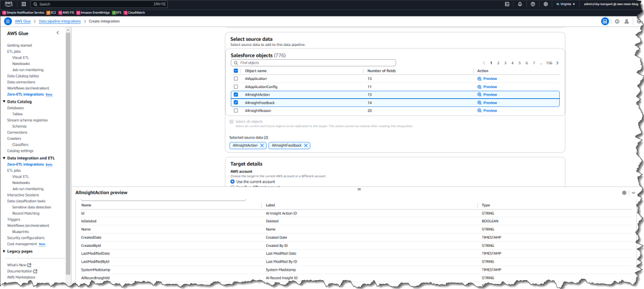The width and height of the screenshot is (644, 289).
Task: Preview the AIInsightReason object
Action: point(487,111)
